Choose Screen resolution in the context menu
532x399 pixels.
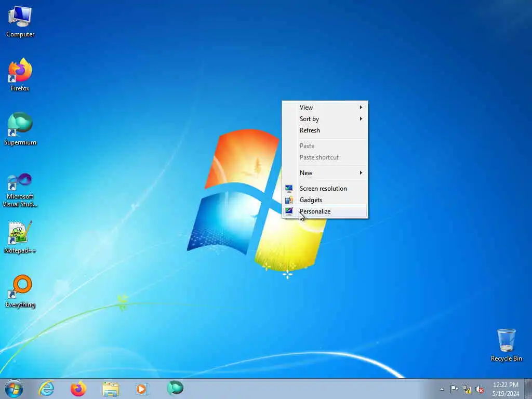click(325, 188)
